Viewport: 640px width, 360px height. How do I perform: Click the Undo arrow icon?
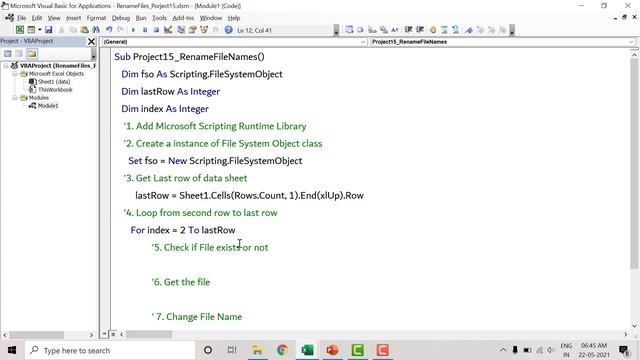(109, 30)
